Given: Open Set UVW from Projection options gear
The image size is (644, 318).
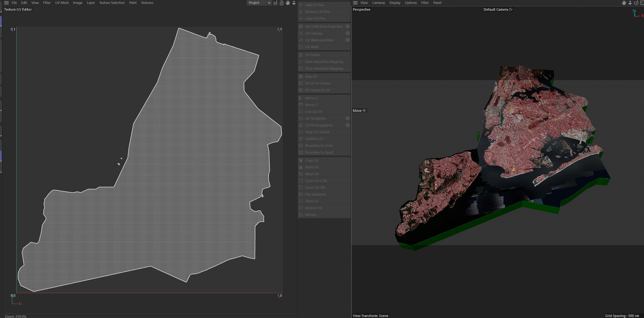Looking at the screenshot, I should [x=347, y=27].
